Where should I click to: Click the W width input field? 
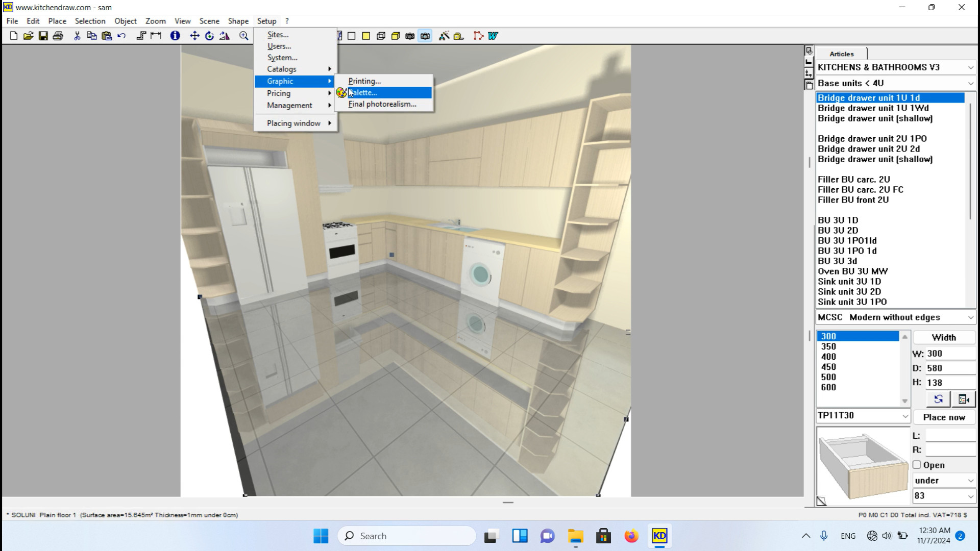tap(949, 354)
